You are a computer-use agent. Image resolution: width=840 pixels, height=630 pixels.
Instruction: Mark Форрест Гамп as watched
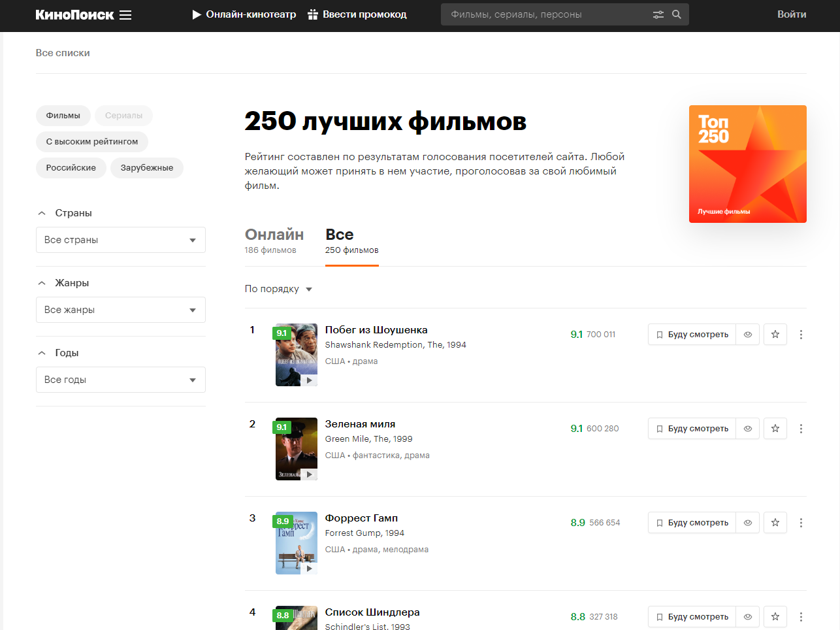[748, 523]
